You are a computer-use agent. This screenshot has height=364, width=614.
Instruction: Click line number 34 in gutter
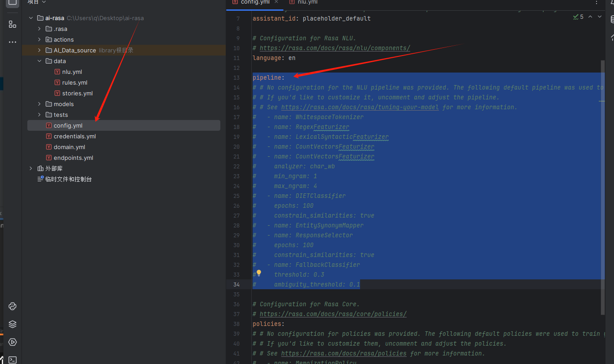(236, 284)
